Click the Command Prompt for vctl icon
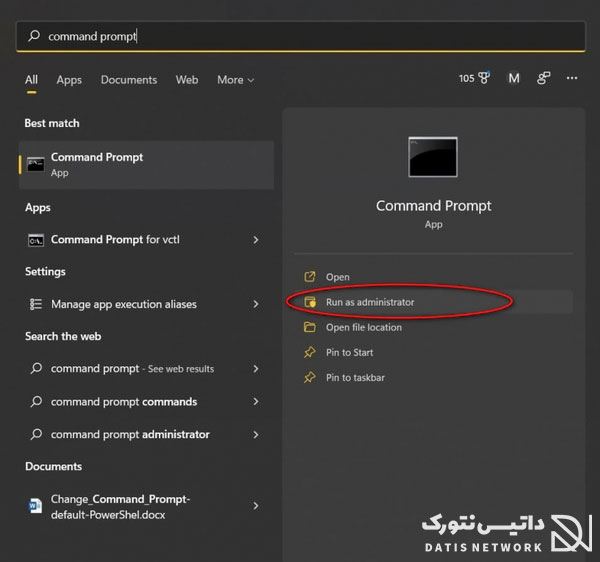Image resolution: width=600 pixels, height=562 pixels. pyautogui.click(x=36, y=240)
